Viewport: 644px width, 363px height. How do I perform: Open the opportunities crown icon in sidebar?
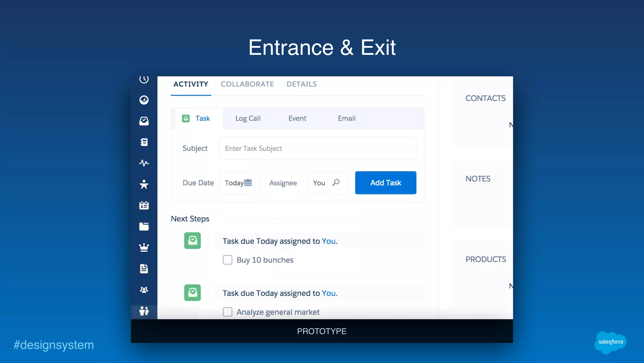(x=144, y=247)
